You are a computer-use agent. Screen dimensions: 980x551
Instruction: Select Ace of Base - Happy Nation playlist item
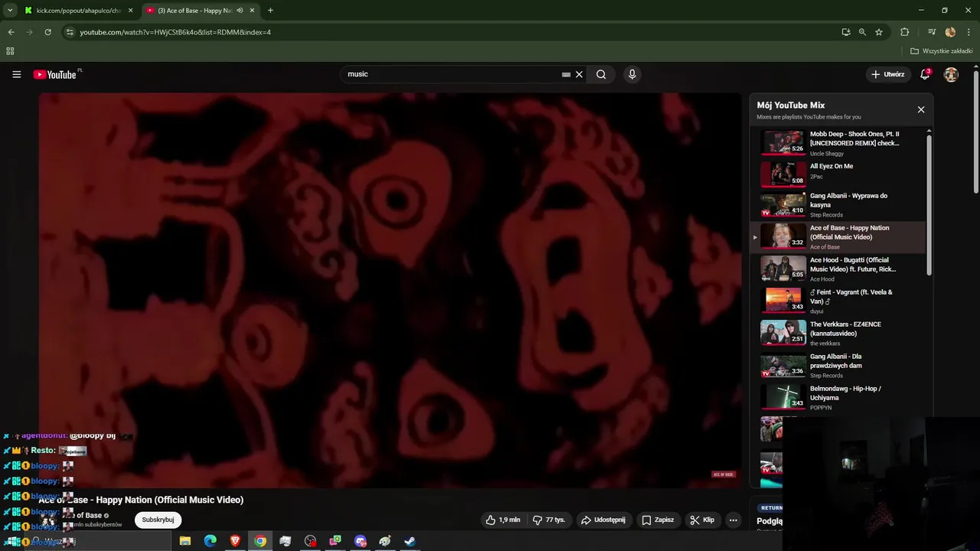point(838,236)
